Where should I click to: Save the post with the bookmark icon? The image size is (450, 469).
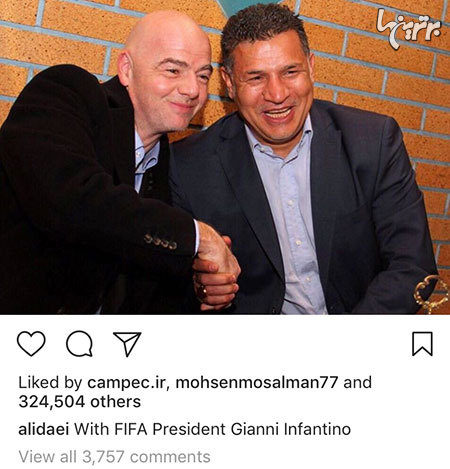422,344
